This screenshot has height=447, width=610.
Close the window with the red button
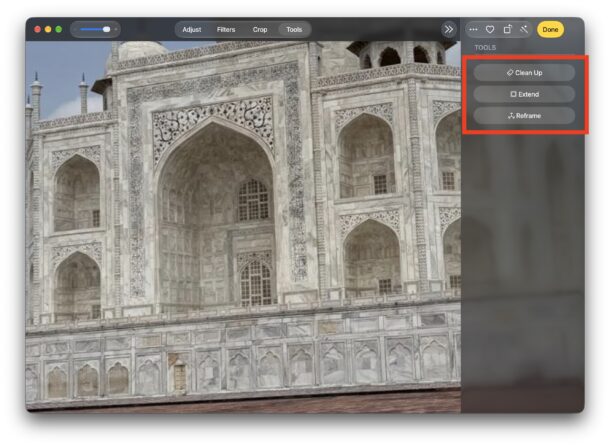[37, 30]
